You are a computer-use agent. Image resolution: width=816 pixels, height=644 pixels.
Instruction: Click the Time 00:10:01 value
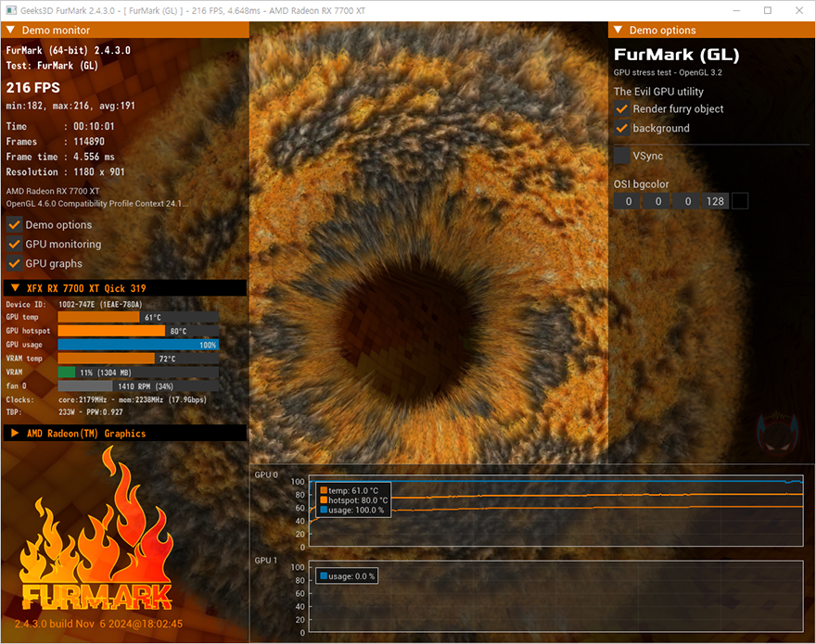coord(94,126)
